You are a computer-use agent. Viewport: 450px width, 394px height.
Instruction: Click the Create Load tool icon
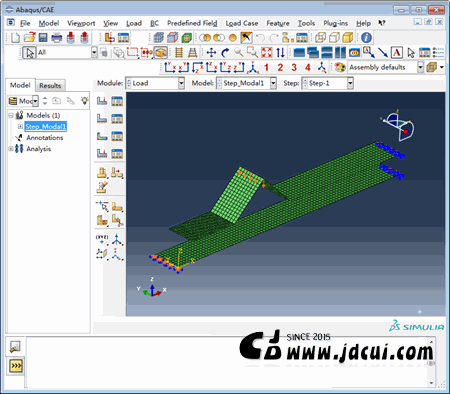point(102,101)
